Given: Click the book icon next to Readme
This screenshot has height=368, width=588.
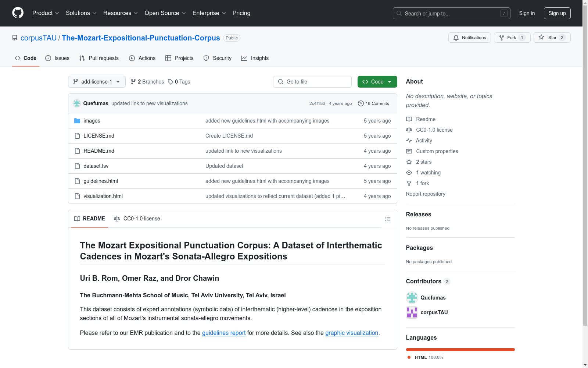Looking at the screenshot, I should 409,119.
